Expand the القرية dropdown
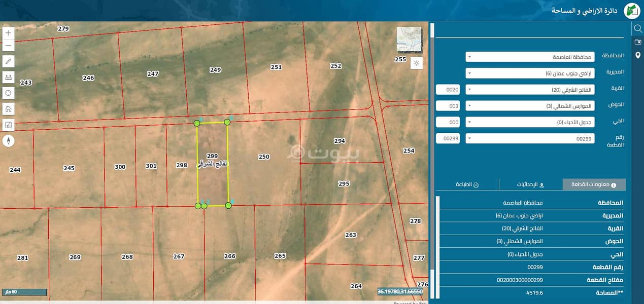The height and width of the screenshot is (304, 644). point(530,90)
